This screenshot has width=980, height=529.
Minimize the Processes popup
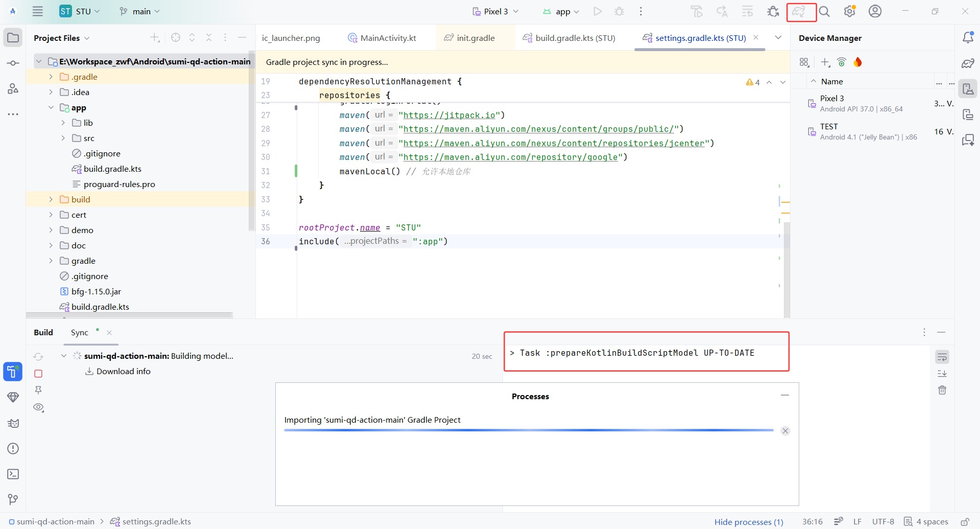[785, 395]
